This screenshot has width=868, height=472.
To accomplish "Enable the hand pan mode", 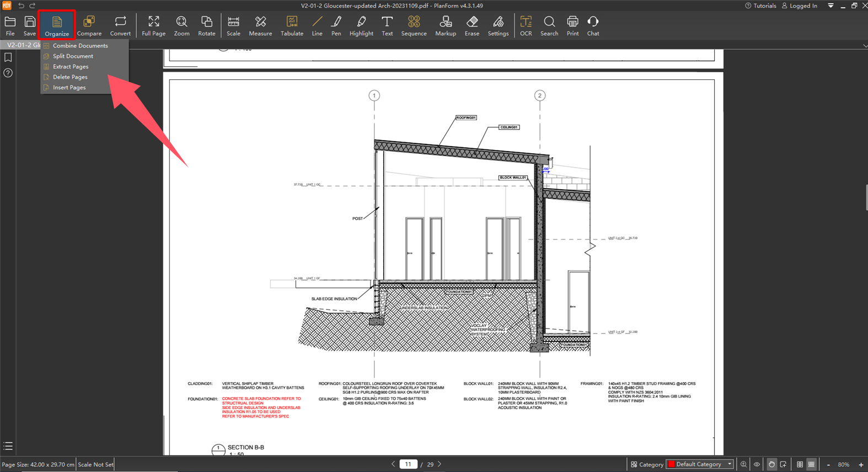I will [x=771, y=464].
